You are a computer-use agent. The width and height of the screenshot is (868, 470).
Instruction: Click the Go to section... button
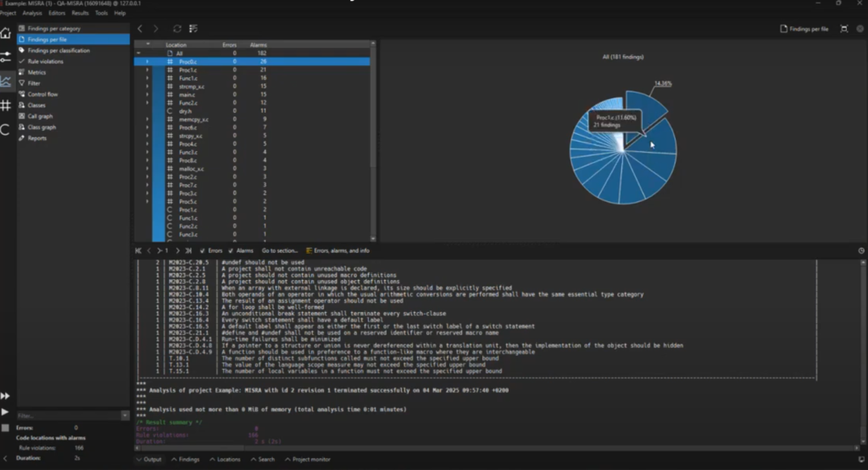coord(280,250)
